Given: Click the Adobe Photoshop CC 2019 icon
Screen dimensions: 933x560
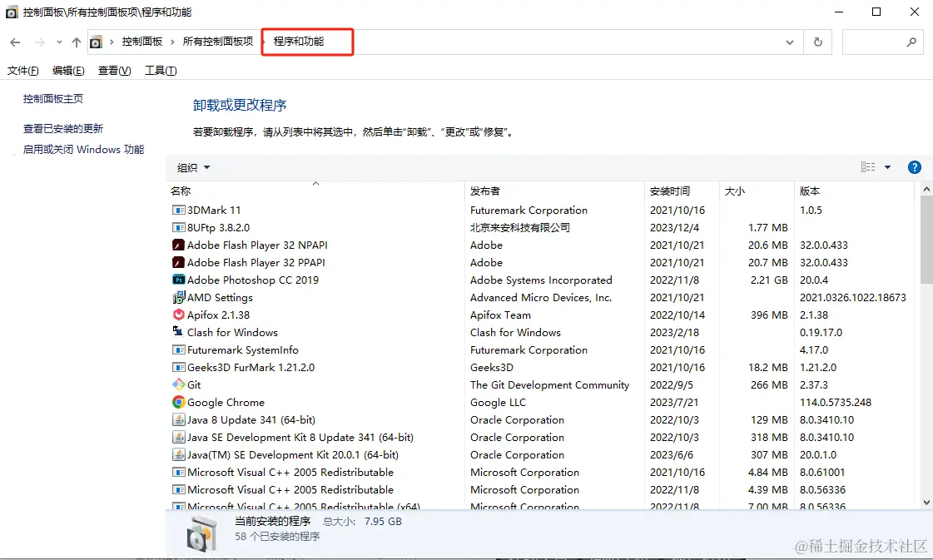Looking at the screenshot, I should pos(178,280).
